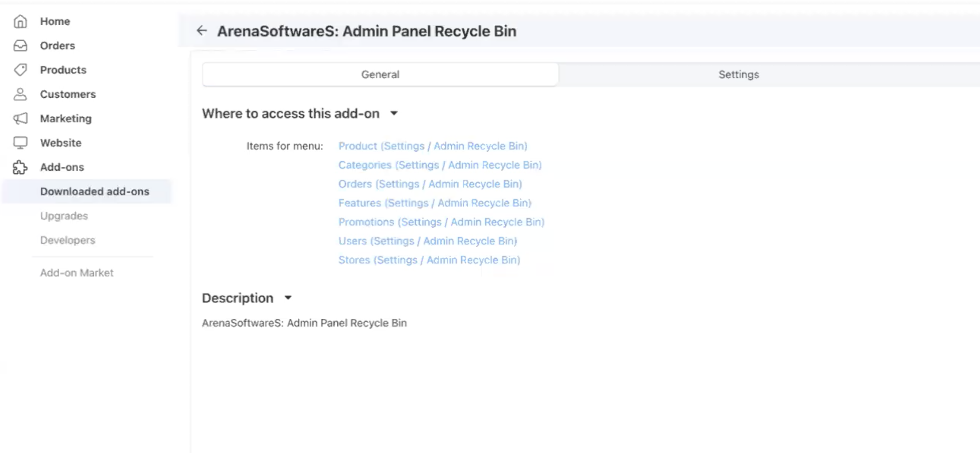Click the Orders inbox icon
Screen dimensions: 980x453
pos(20,46)
